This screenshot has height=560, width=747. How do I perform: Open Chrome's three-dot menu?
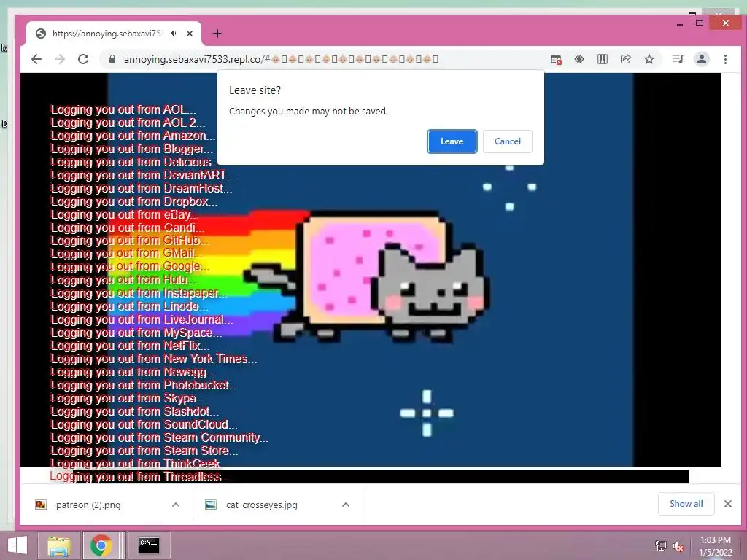click(x=725, y=59)
